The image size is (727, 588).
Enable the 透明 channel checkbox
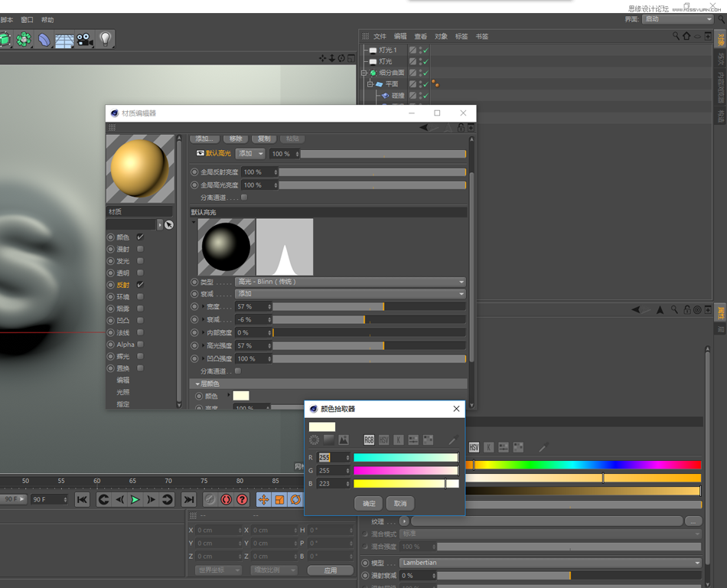click(140, 273)
